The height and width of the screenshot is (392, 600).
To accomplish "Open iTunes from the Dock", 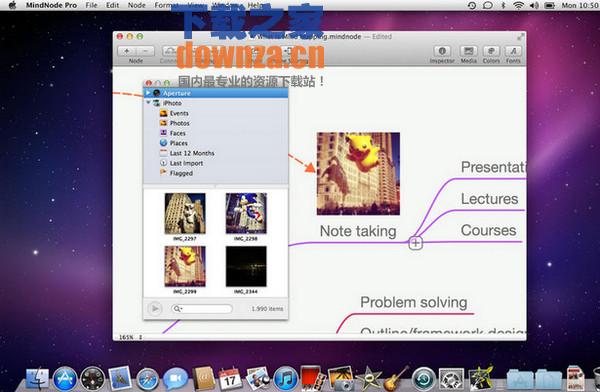I will point(285,378).
